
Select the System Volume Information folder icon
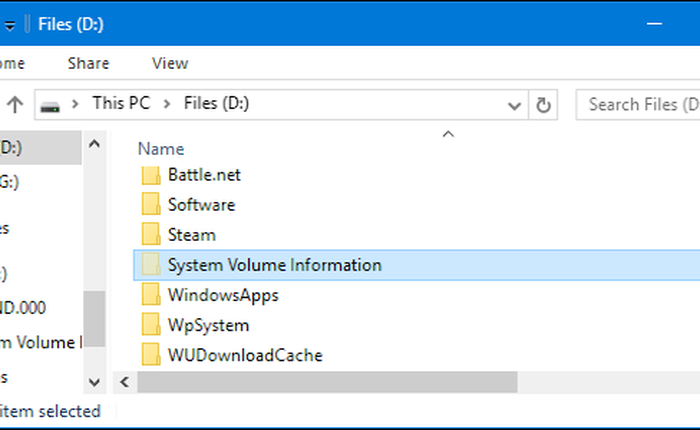pyautogui.click(x=151, y=265)
